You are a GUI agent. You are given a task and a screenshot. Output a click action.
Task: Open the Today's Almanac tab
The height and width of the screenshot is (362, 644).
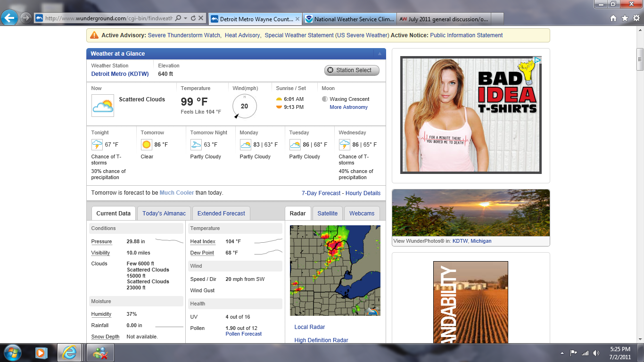pos(164,214)
